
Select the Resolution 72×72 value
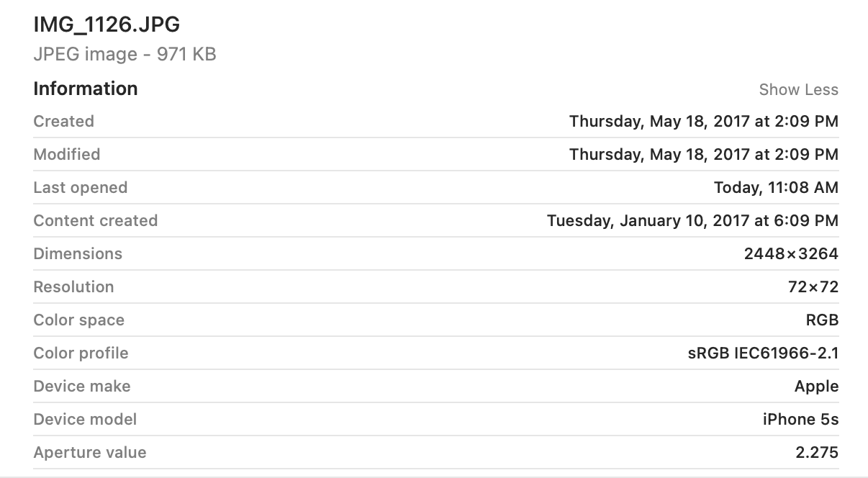pos(813,287)
